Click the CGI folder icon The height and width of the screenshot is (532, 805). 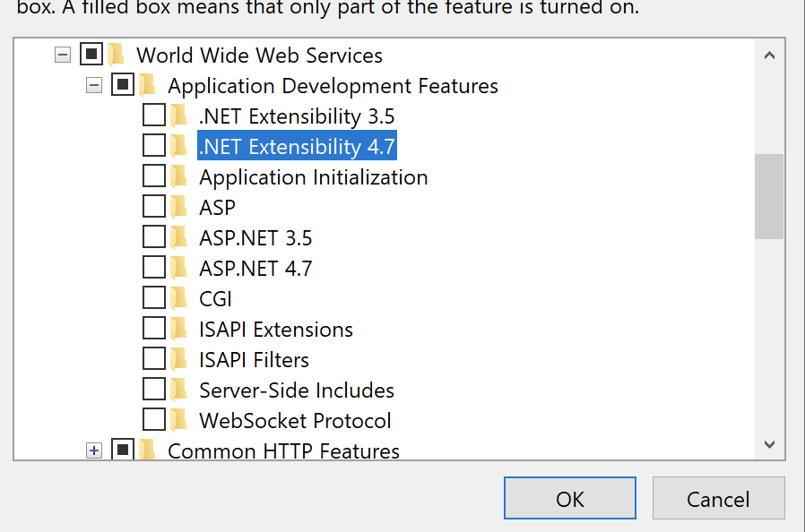(179, 299)
